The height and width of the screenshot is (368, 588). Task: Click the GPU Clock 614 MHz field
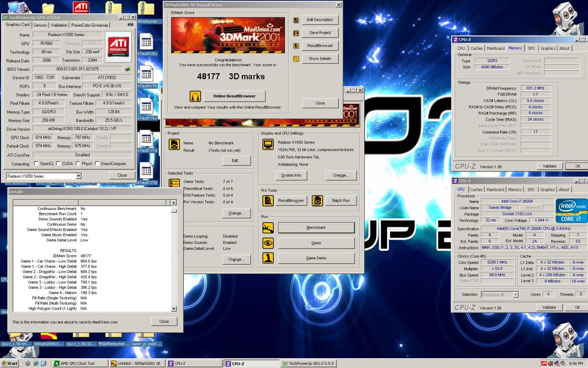click(43, 138)
